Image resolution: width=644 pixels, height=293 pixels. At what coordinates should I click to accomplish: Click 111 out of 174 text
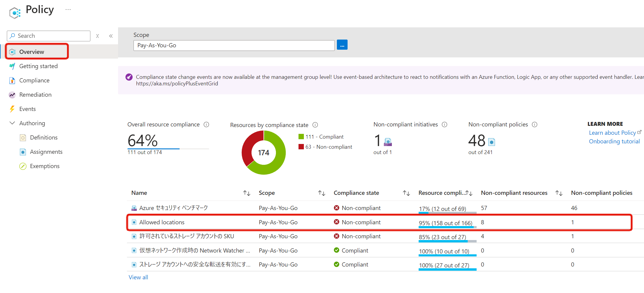(144, 152)
